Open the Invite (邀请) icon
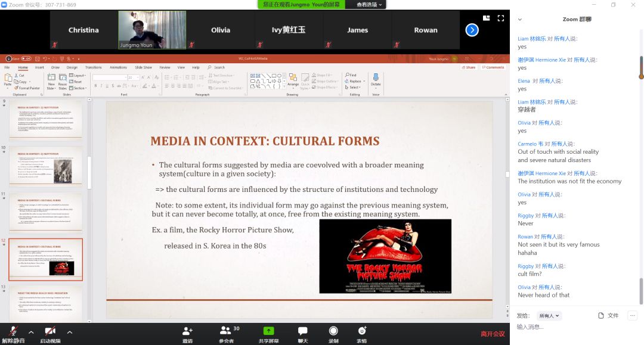This screenshot has width=644, height=345. coord(187,331)
